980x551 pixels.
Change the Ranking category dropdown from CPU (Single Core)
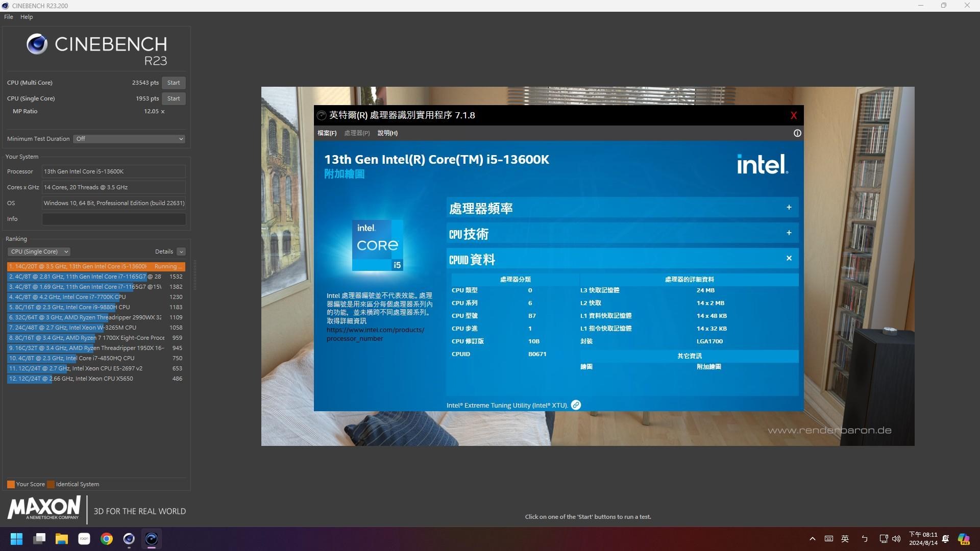pyautogui.click(x=38, y=251)
